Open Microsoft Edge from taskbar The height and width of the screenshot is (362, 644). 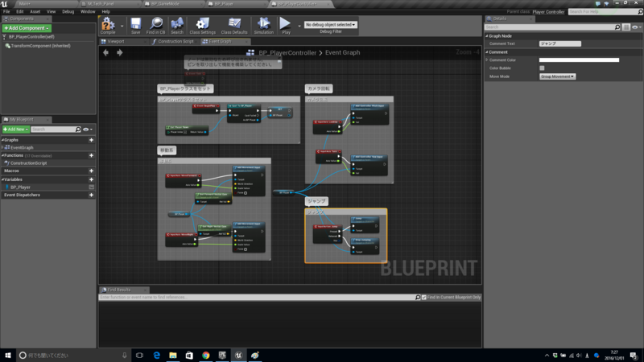tap(156, 356)
